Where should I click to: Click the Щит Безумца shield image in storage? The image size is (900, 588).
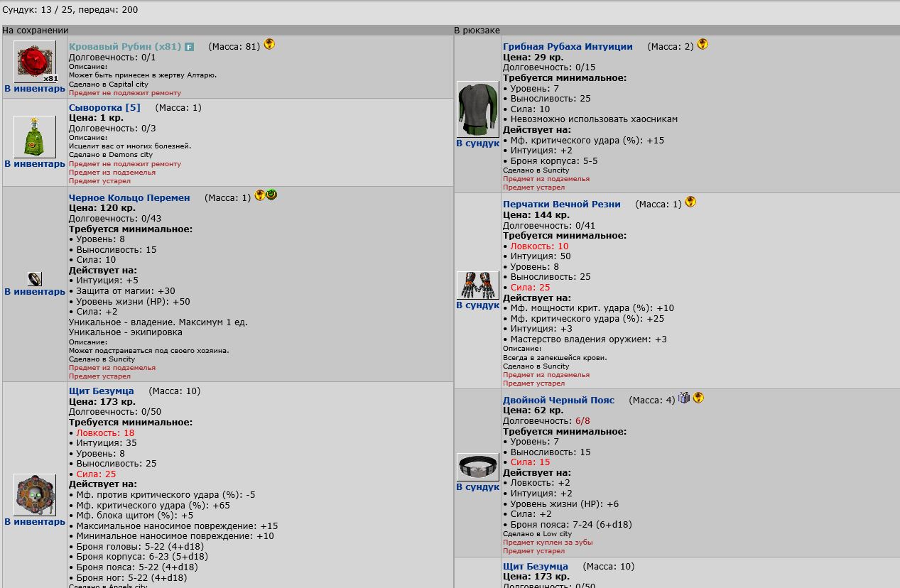35,495
